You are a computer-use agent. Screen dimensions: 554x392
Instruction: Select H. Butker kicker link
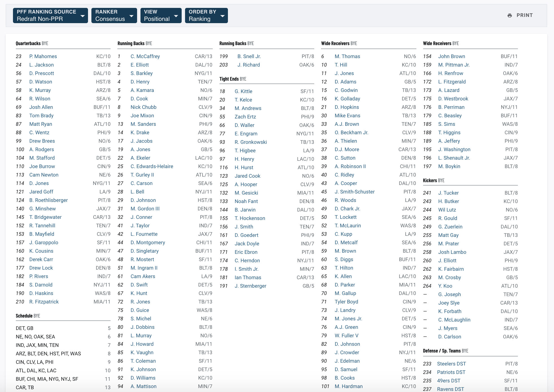(x=449, y=201)
